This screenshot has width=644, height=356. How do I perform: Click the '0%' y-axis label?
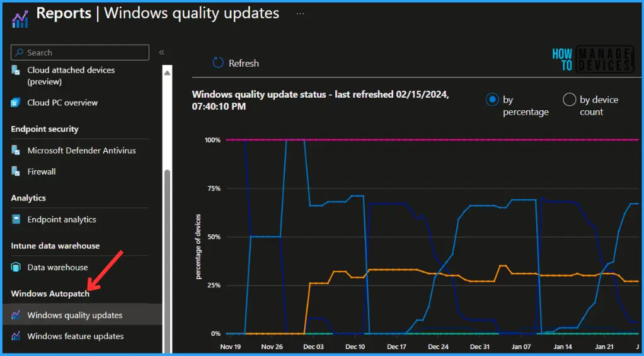[x=216, y=334]
